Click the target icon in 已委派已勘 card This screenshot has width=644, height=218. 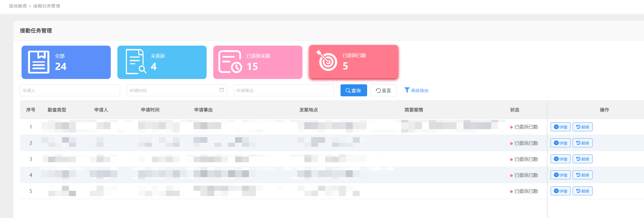click(x=327, y=61)
